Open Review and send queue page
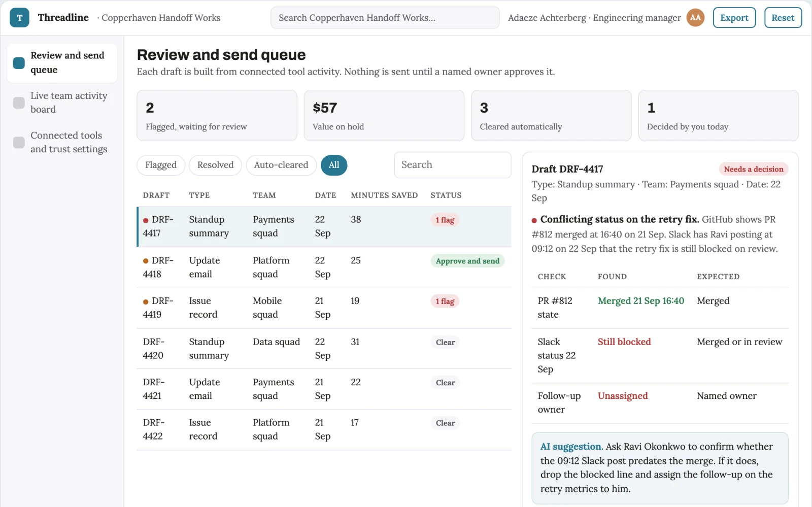Screen dimensions: 812x507 click(62, 63)
